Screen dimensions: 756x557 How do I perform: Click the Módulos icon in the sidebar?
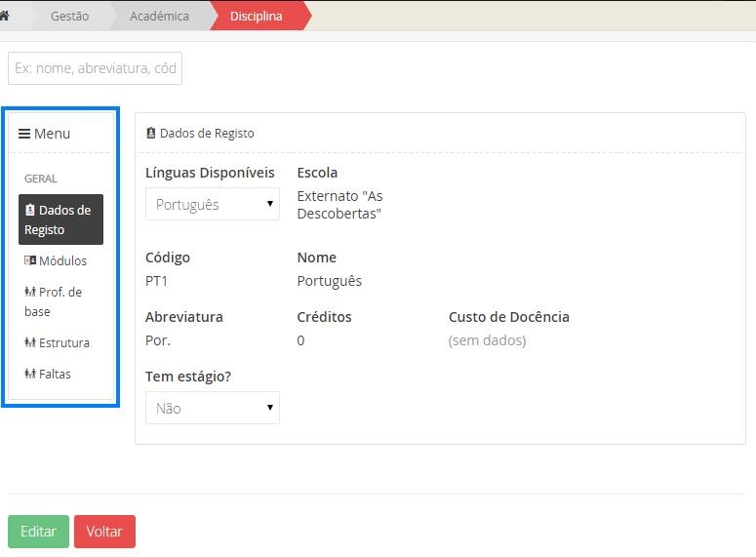[x=29, y=260]
